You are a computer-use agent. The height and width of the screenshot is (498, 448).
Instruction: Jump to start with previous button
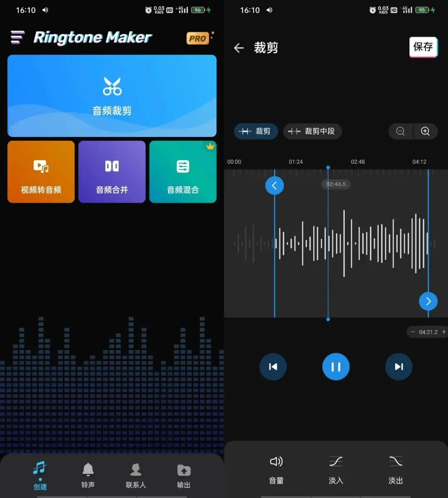pyautogui.click(x=273, y=367)
